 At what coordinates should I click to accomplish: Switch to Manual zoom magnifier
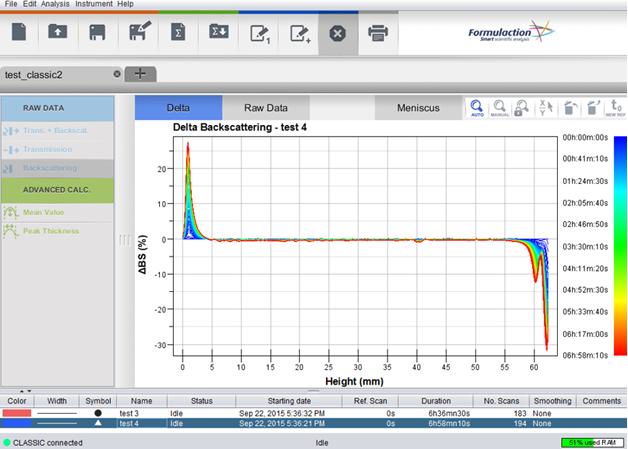pyautogui.click(x=499, y=108)
